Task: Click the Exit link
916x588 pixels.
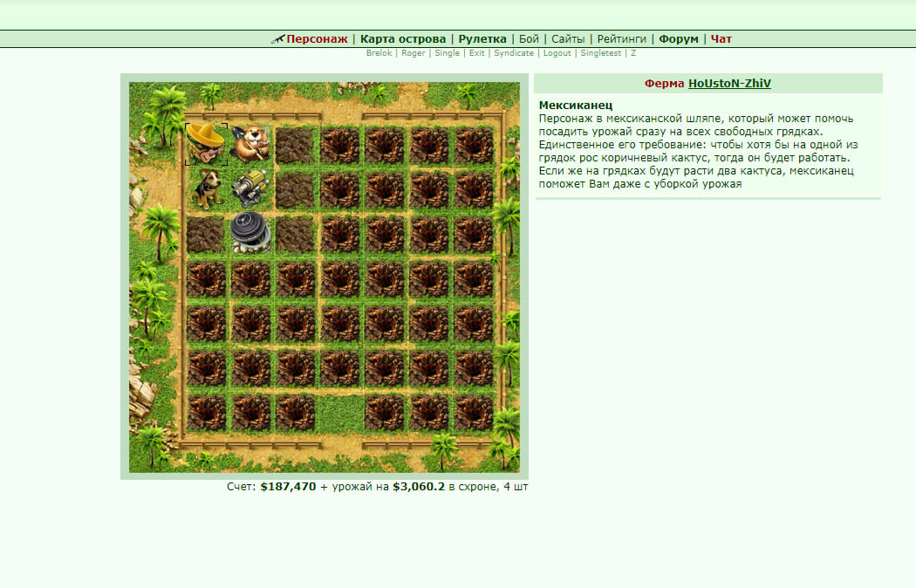Action: 476,53
